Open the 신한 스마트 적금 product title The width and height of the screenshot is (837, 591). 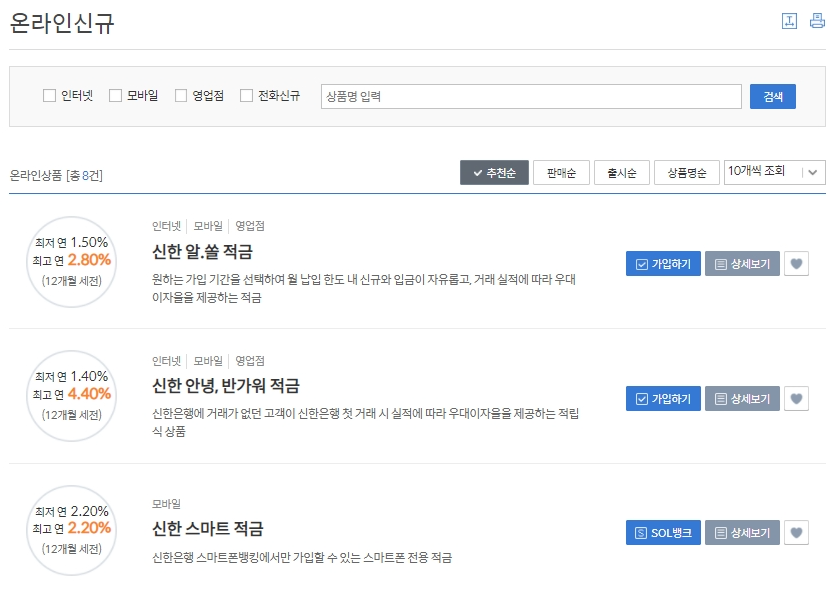point(208,529)
